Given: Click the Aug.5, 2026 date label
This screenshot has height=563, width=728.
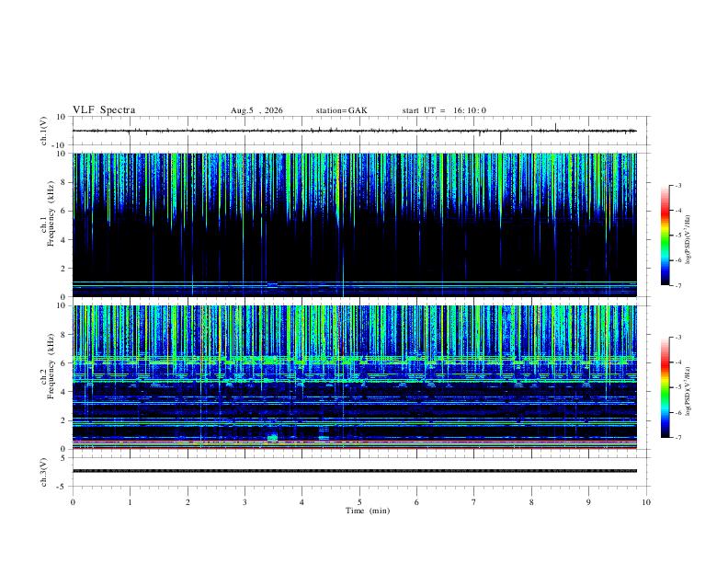Looking at the screenshot, I should click(256, 110).
